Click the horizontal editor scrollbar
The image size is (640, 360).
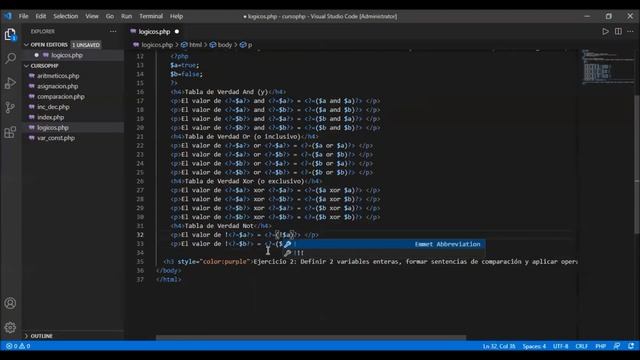click(x=311, y=338)
